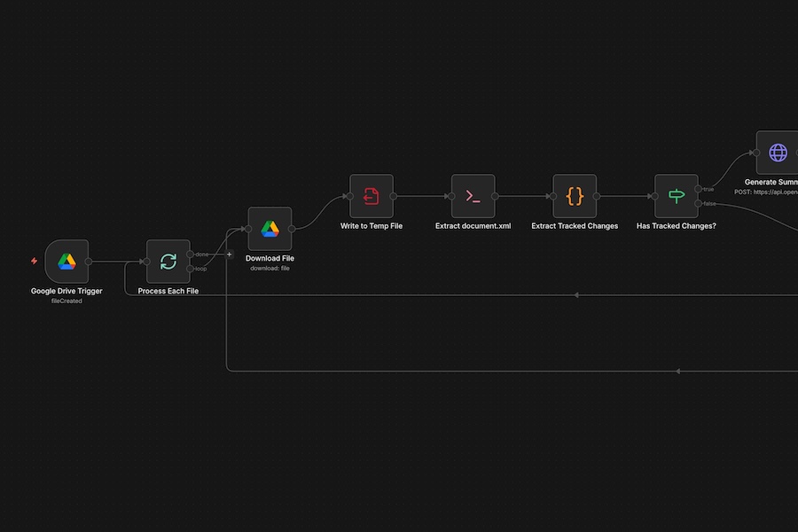Select the Download File Google Drive icon
Image resolution: width=798 pixels, height=532 pixels.
coord(270,229)
